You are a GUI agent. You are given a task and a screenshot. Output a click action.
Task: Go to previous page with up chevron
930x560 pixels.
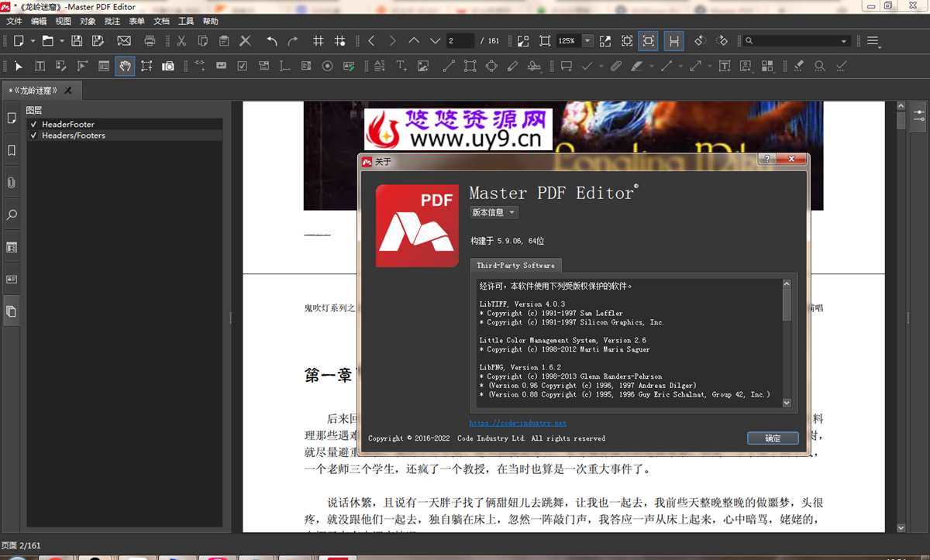pos(413,41)
